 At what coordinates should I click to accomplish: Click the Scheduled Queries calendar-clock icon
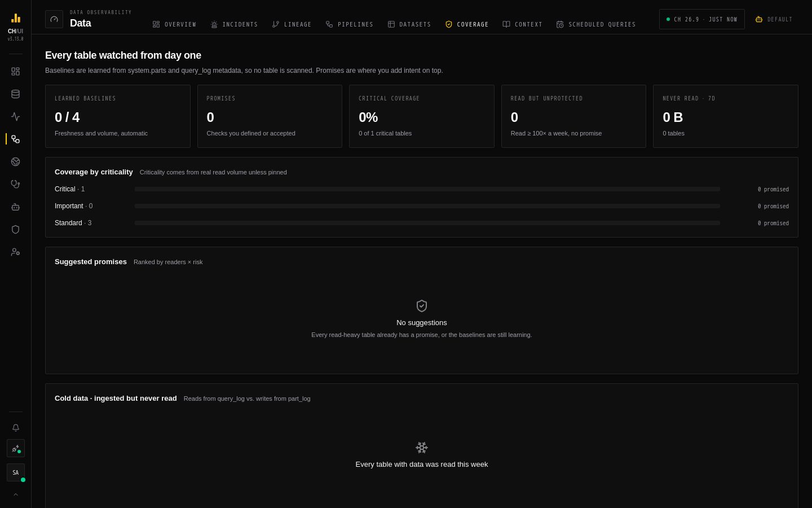point(560,24)
